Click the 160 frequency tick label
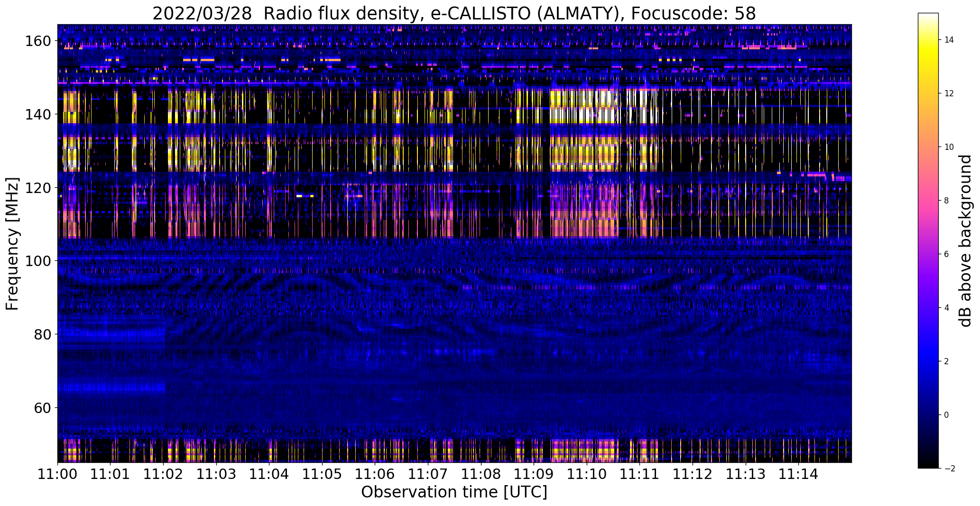The height and width of the screenshot is (506, 980). 37,41
